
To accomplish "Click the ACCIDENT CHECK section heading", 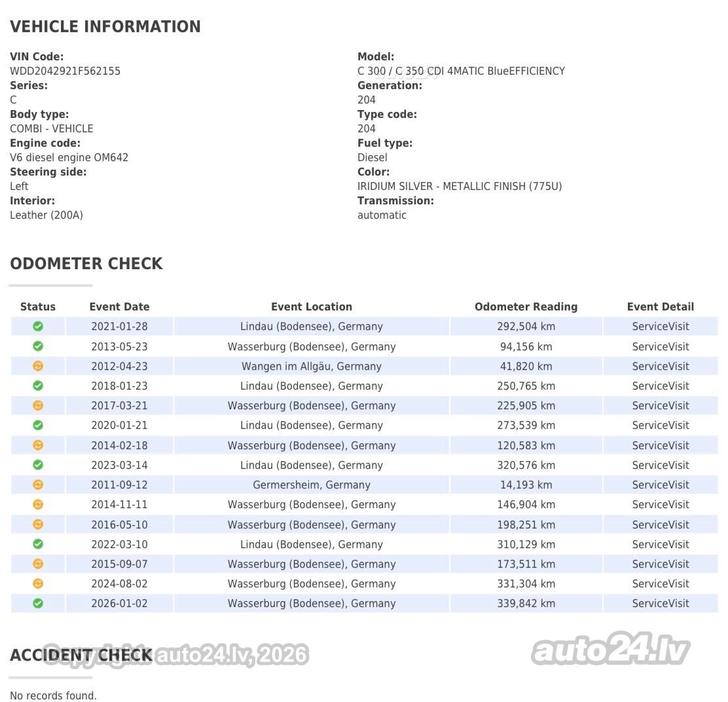I will 81,655.
